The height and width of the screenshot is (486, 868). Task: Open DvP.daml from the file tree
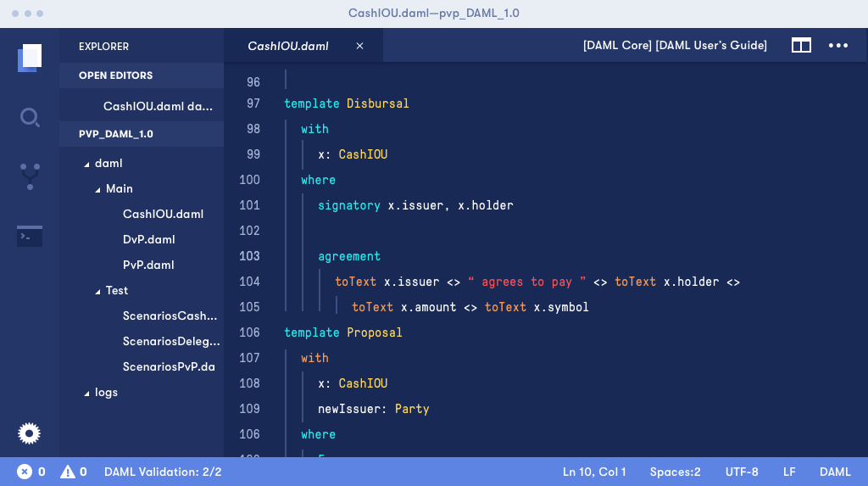pyautogui.click(x=148, y=239)
